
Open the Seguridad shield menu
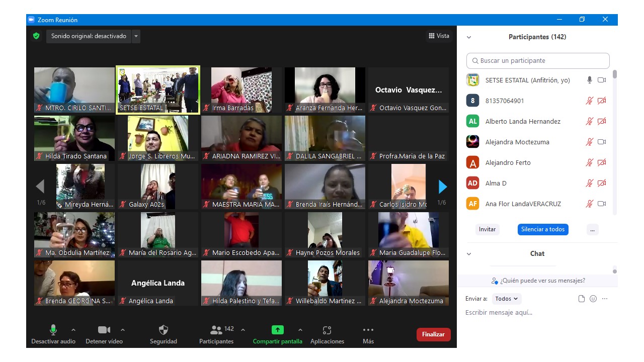coord(164,335)
